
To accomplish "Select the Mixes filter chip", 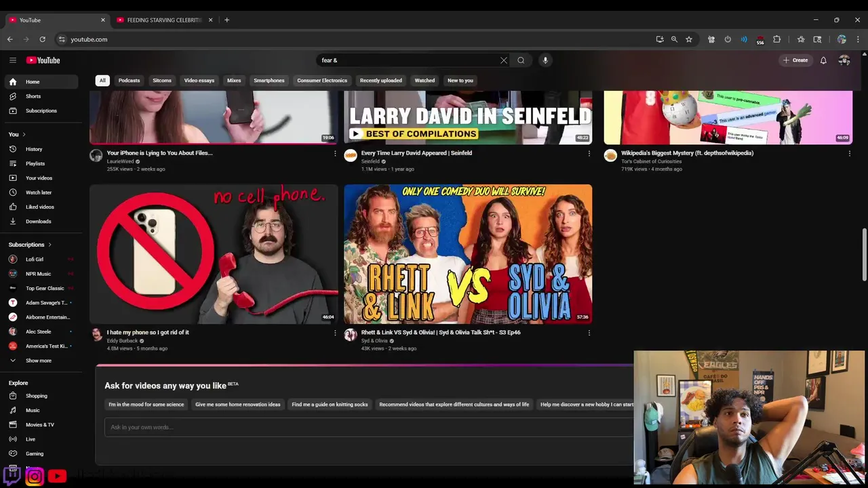I will click(234, 81).
